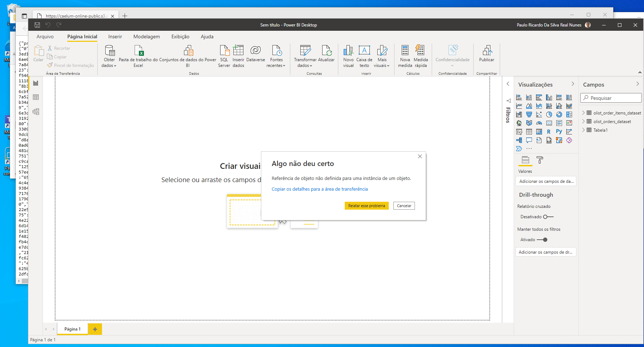Choose the Power Apps visual icon
Screen dimensions: 644x347
click(x=569, y=140)
